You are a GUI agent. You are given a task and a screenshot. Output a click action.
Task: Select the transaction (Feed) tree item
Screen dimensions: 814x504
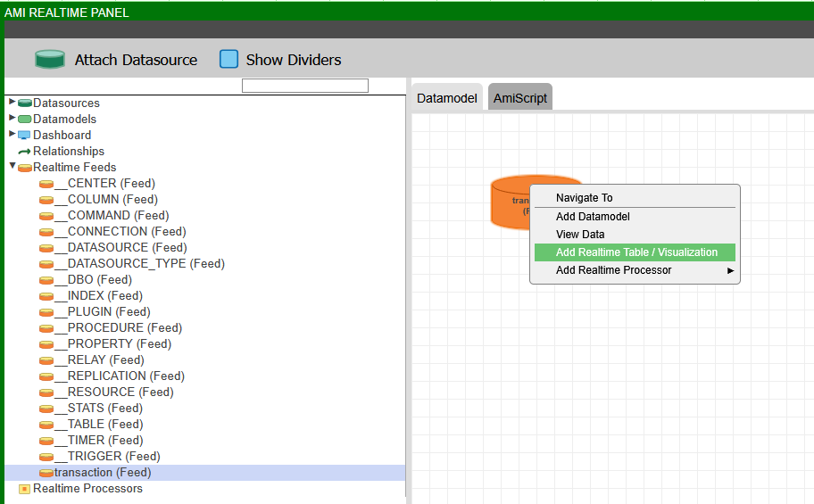tap(102, 473)
